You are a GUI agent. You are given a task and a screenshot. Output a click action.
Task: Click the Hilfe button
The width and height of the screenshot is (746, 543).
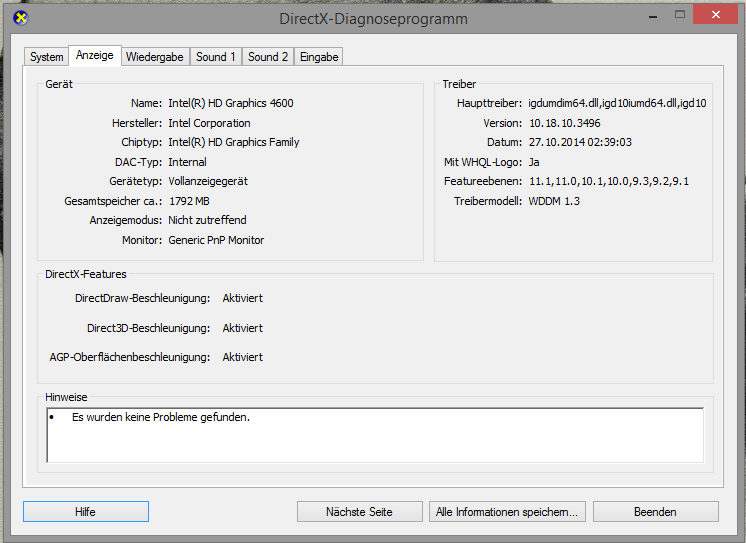[86, 512]
